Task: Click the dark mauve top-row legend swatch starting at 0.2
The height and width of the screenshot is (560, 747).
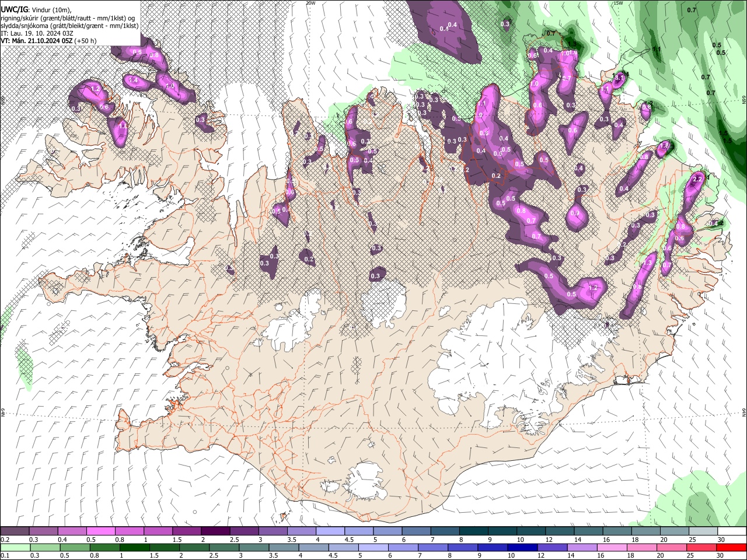Action: click(15, 531)
